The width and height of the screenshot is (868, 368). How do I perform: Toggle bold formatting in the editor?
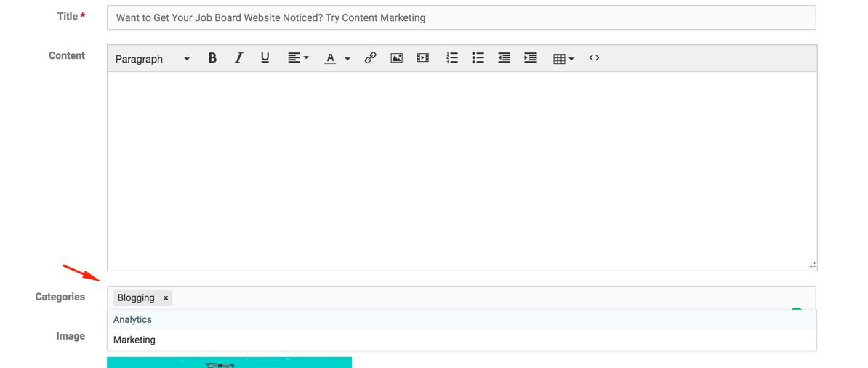click(212, 57)
